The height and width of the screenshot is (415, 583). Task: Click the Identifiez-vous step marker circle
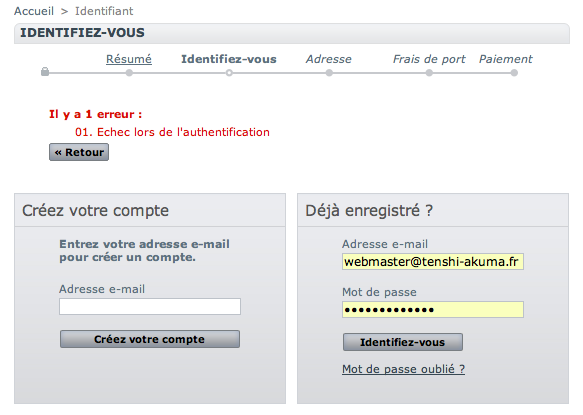click(229, 73)
